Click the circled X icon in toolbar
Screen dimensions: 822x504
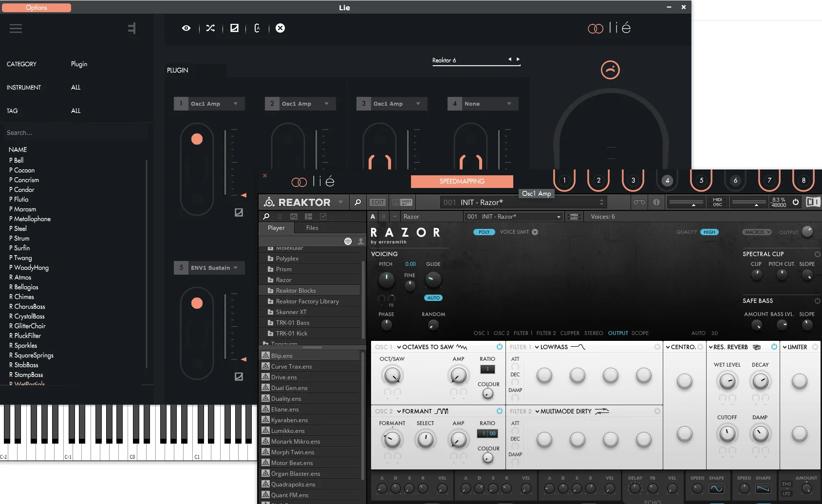tap(280, 28)
